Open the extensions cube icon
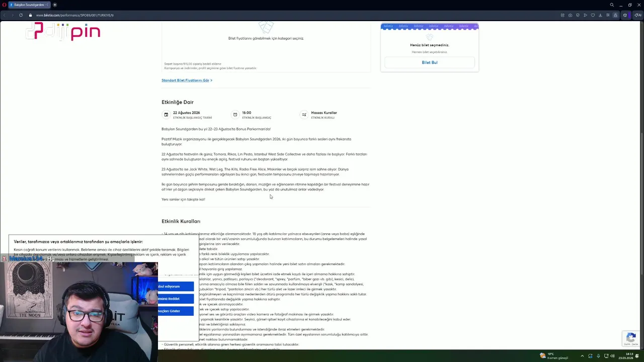Screen dimensions: 644x362 point(625,15)
